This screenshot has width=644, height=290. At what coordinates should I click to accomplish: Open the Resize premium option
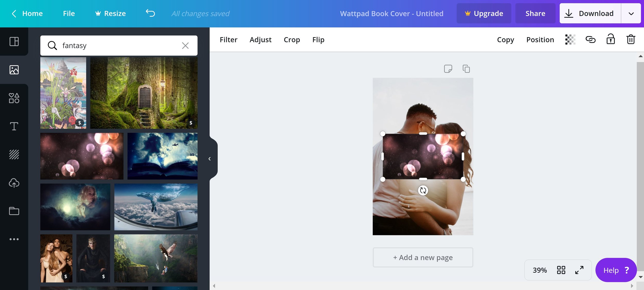point(110,13)
